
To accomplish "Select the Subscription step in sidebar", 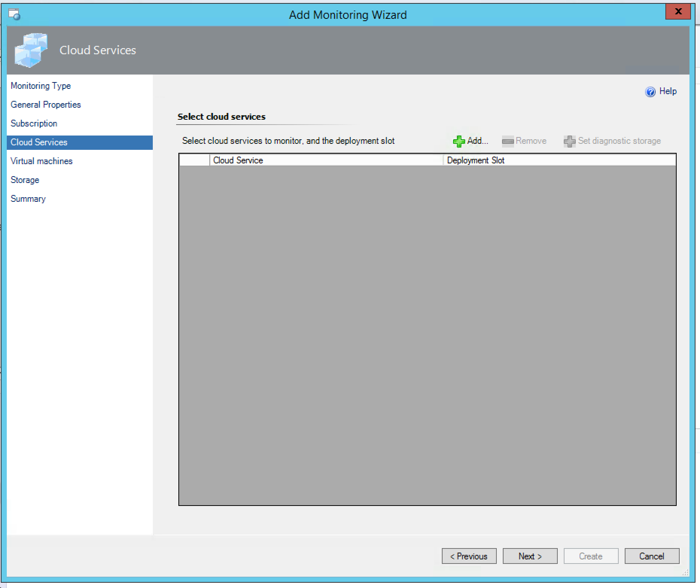I will coord(34,123).
